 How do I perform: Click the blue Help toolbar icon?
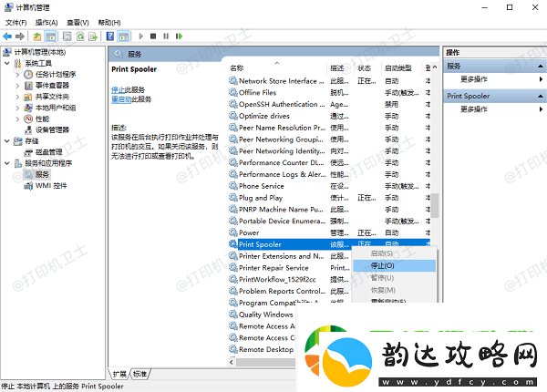(110, 36)
